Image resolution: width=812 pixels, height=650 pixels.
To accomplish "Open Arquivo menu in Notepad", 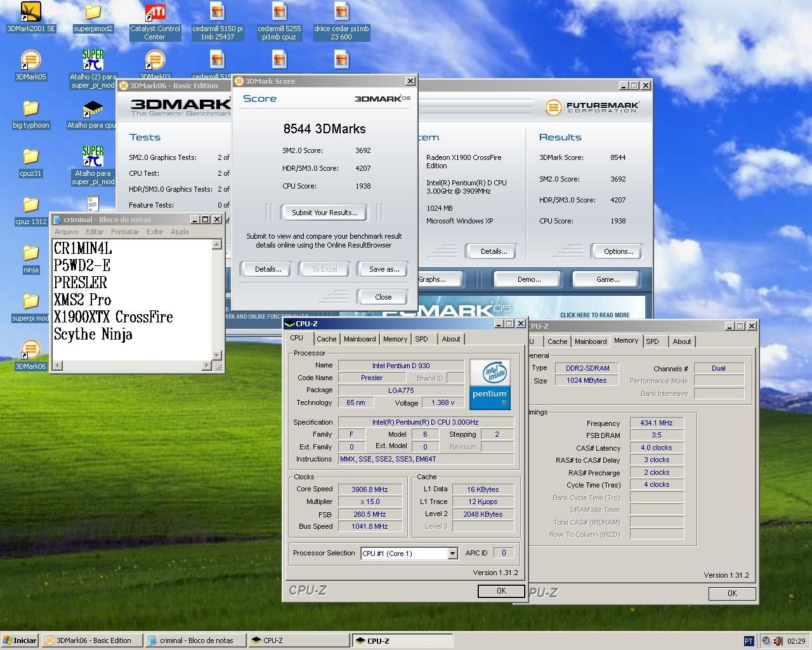I will (x=67, y=232).
